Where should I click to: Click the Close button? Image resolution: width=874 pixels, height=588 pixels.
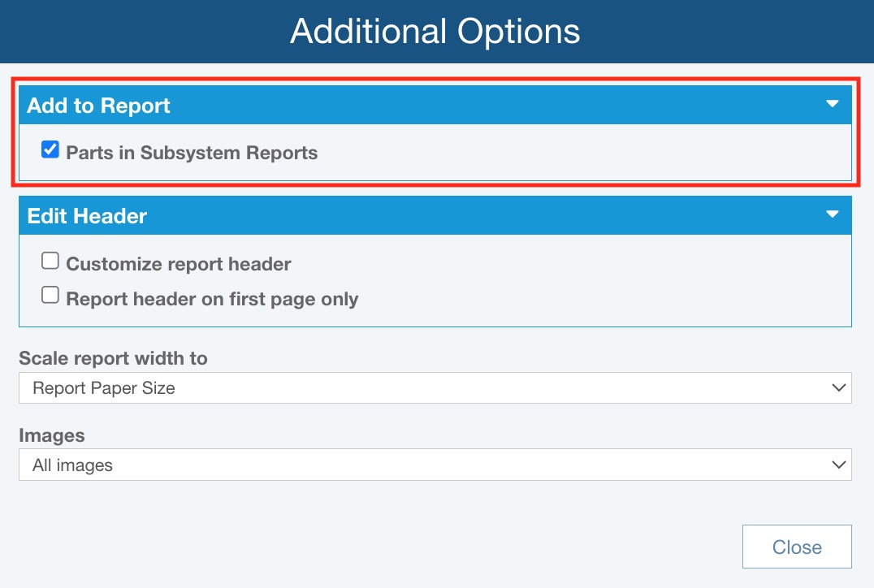tap(796, 547)
